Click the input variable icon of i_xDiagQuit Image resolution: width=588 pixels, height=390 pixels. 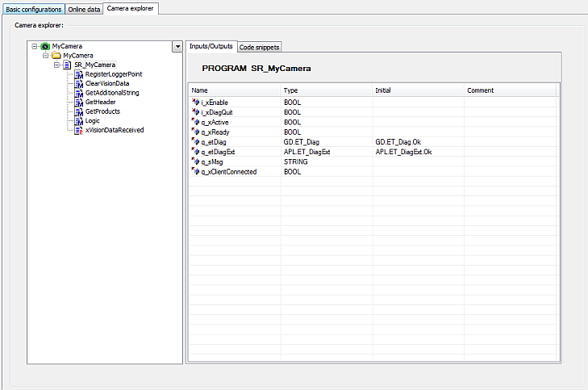tap(195, 112)
